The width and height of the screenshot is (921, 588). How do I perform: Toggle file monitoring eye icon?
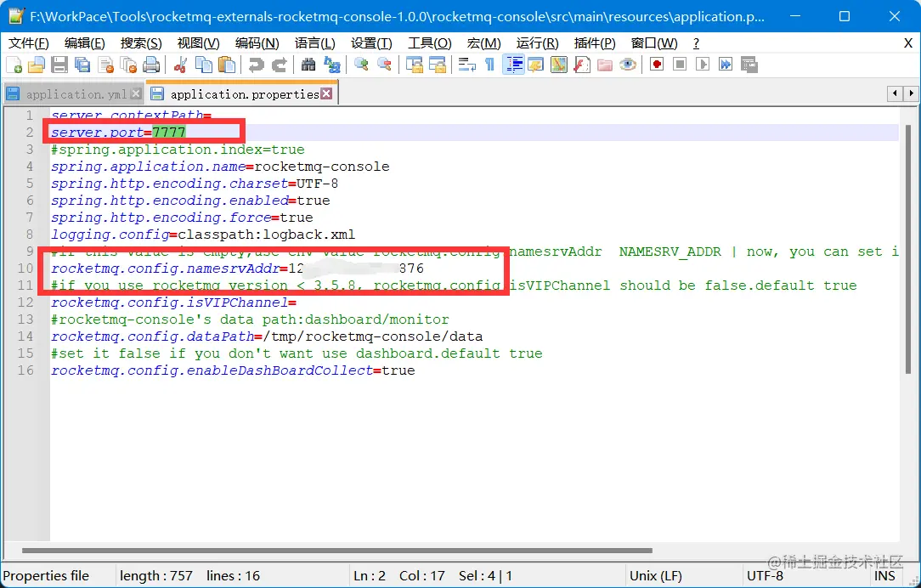tap(627, 64)
